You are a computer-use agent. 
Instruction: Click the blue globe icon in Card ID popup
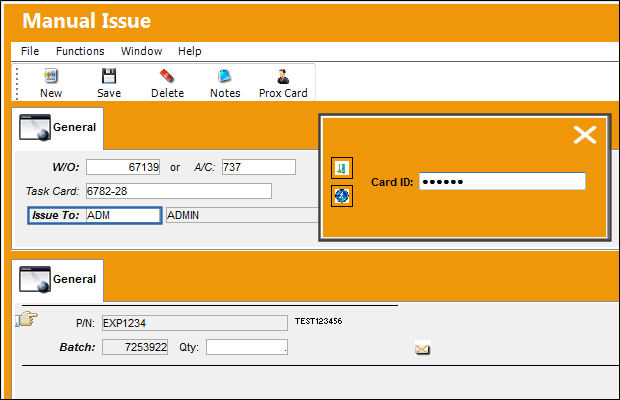342,196
